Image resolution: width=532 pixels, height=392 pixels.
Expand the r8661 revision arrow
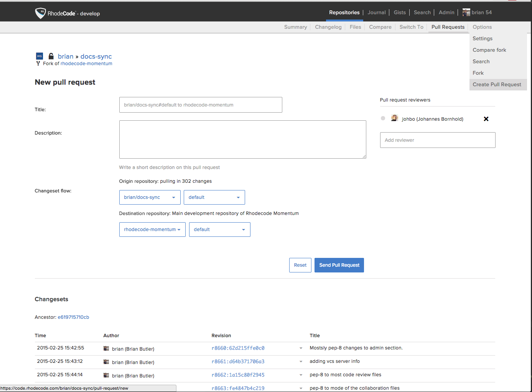click(301, 362)
